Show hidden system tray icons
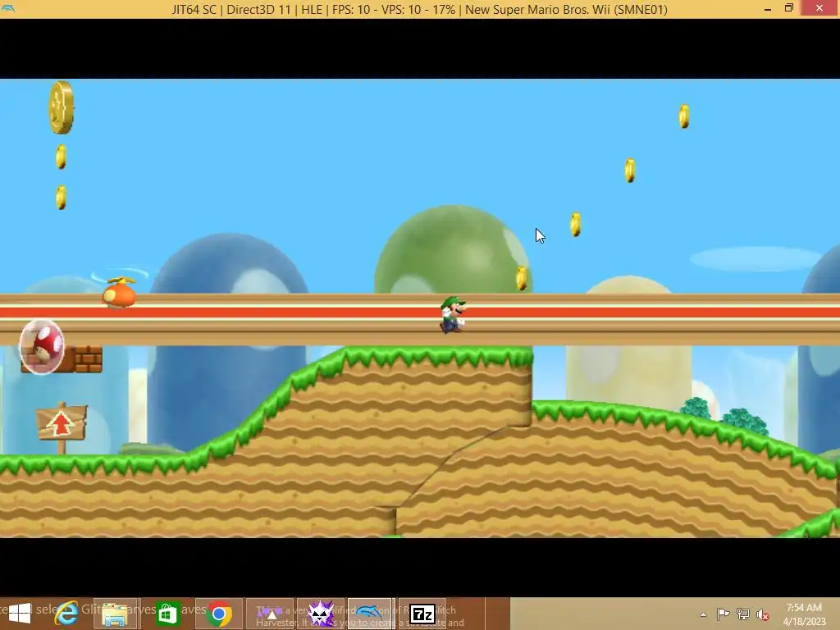 tap(703, 614)
